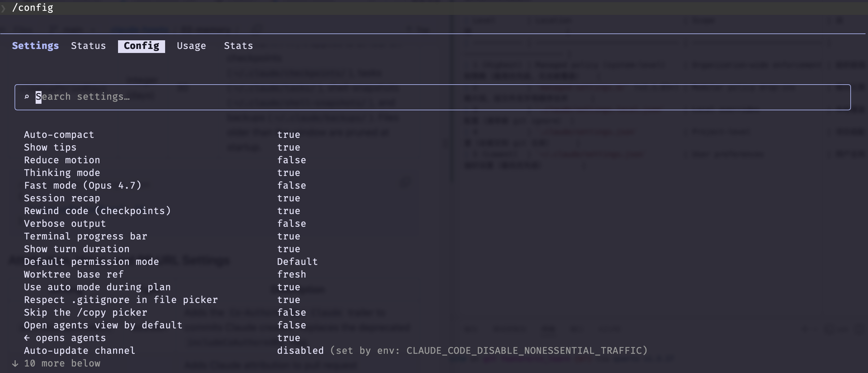Toggle Open agents view by default value
This screenshot has height=373, width=868.
(x=292, y=326)
